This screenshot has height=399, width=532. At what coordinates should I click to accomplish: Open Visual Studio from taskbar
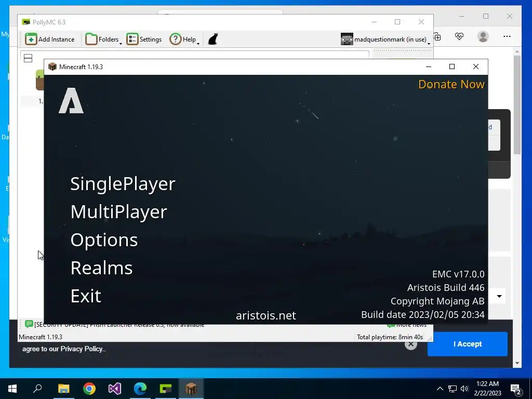coord(115,389)
